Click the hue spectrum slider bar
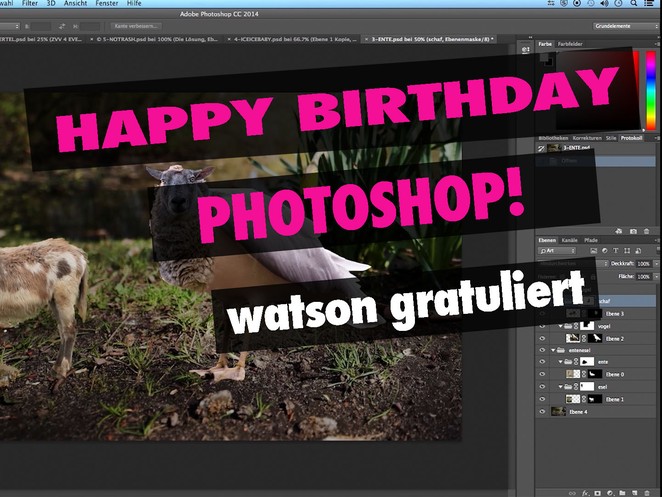 point(650,88)
